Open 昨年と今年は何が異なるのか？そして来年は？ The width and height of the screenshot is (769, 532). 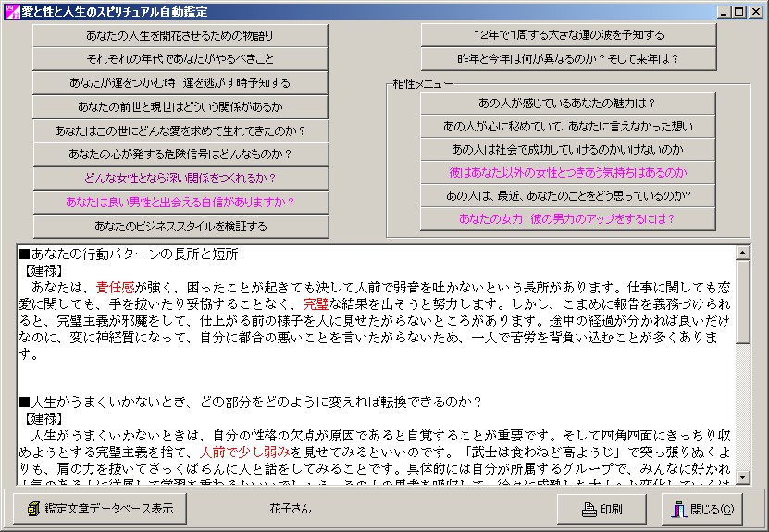[568, 59]
